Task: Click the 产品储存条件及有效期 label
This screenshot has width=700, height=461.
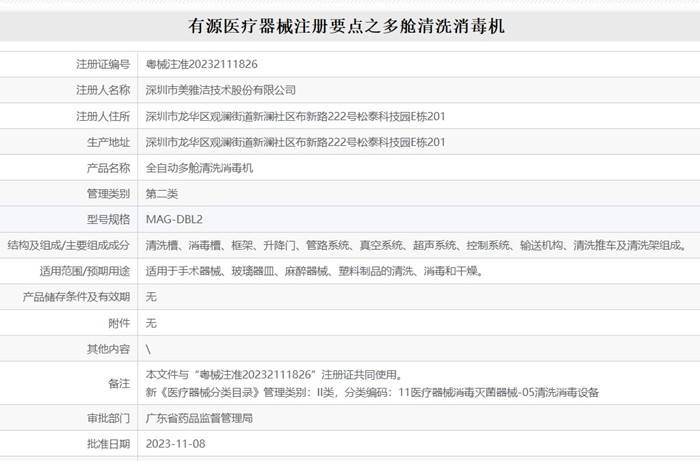Action: pos(76,297)
